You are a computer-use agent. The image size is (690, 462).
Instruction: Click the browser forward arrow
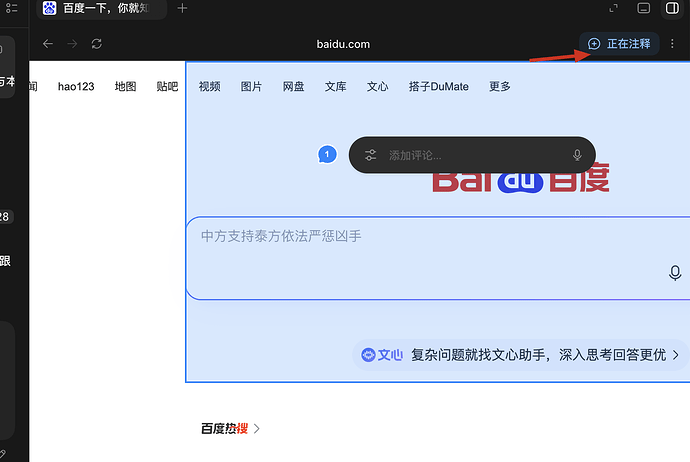pyautogui.click(x=72, y=44)
